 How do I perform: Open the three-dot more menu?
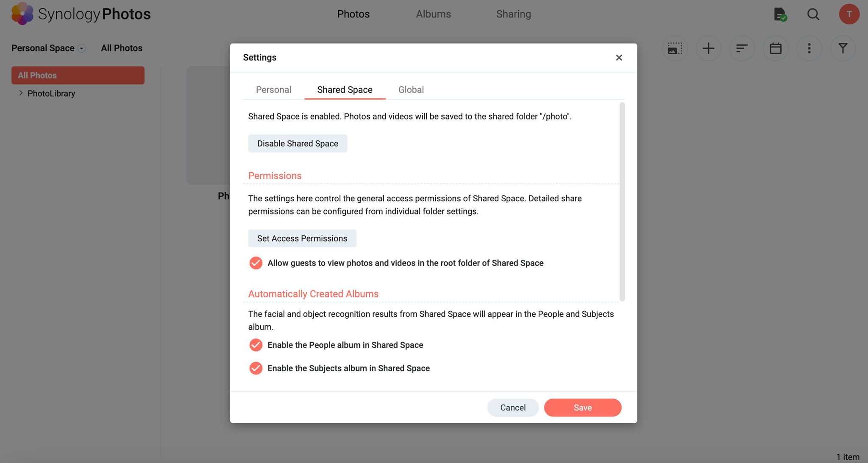(809, 48)
